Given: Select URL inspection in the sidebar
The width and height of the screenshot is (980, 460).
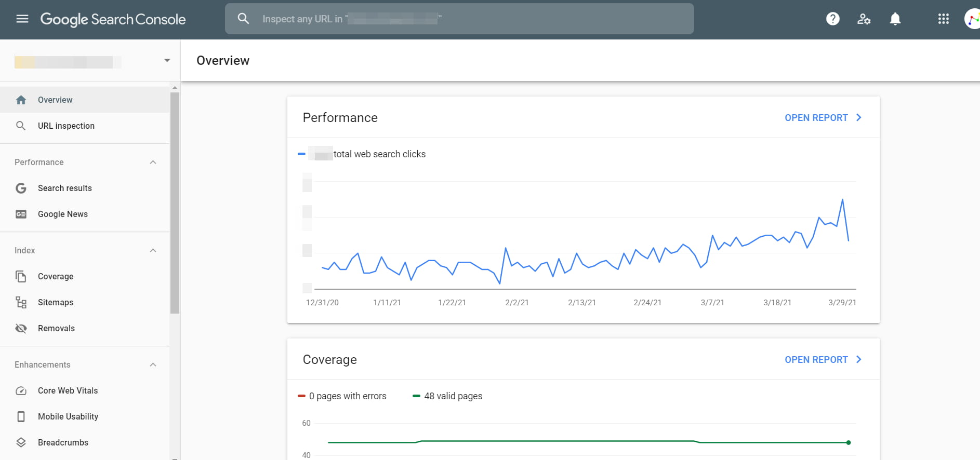Looking at the screenshot, I should [x=85, y=126].
